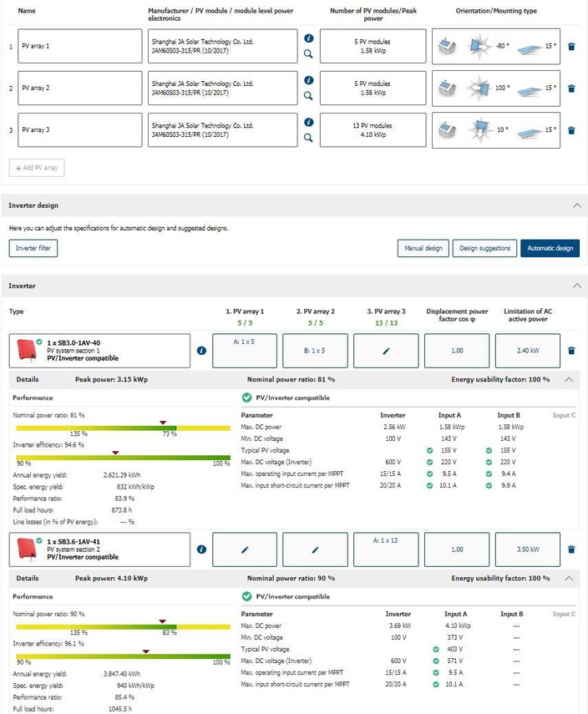Choose Manual design
Screen dimensions: 588x714
click(x=423, y=248)
